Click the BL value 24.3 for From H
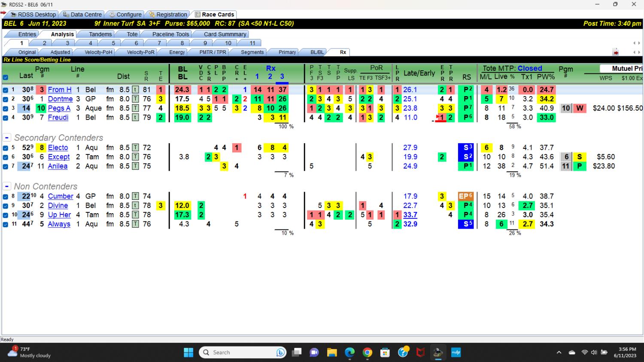The image size is (644, 362). click(182, 90)
